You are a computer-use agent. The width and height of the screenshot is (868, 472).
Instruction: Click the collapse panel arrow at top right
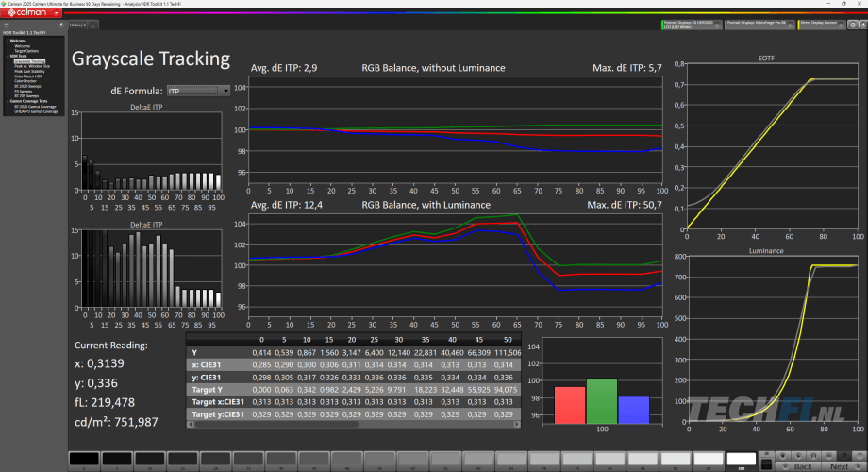point(862,25)
